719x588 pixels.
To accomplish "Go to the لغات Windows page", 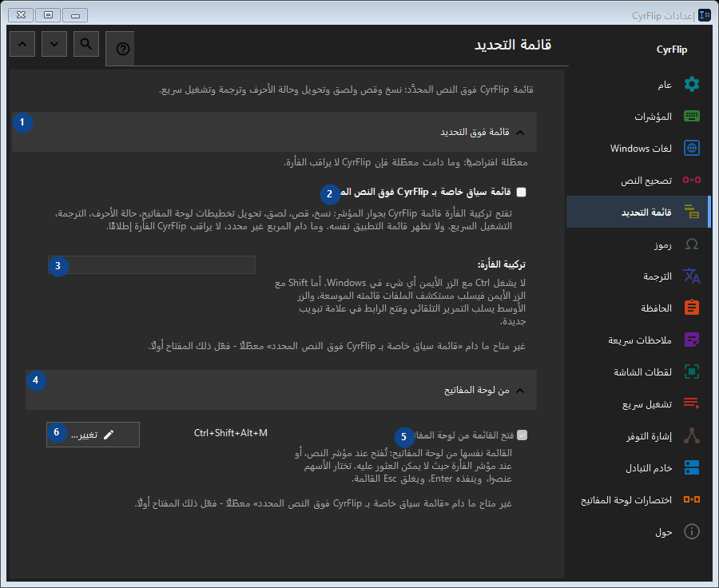I will (638, 148).
